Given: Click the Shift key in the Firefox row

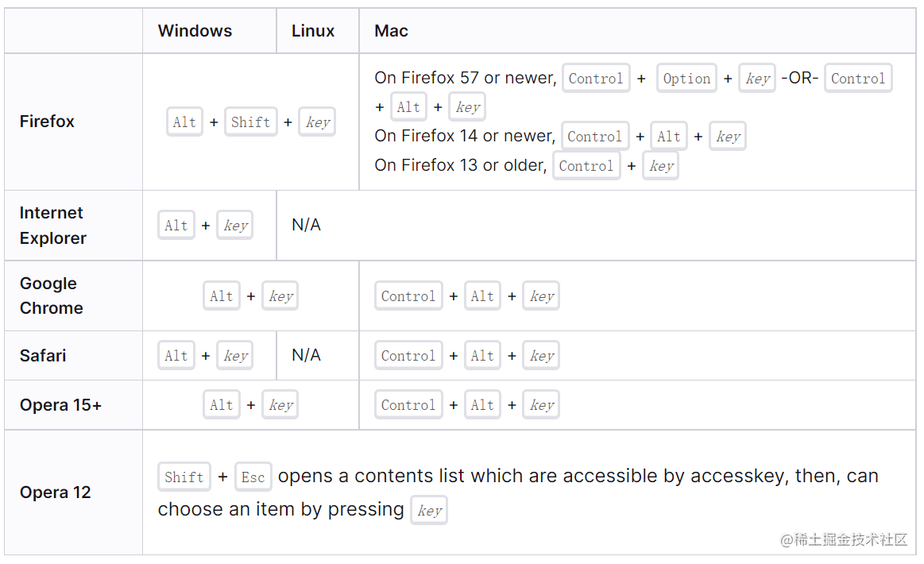Looking at the screenshot, I should 250,122.
